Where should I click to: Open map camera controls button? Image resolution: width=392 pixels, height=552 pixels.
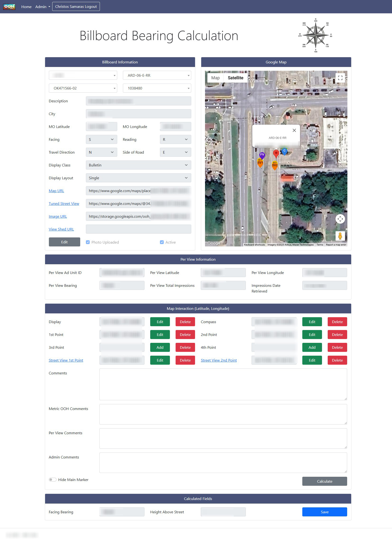(340, 219)
